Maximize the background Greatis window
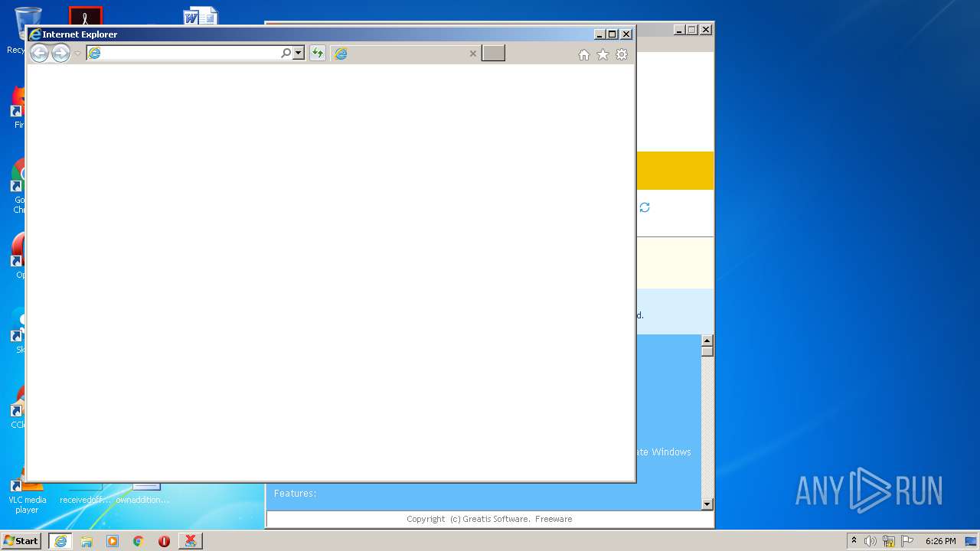 (691, 30)
